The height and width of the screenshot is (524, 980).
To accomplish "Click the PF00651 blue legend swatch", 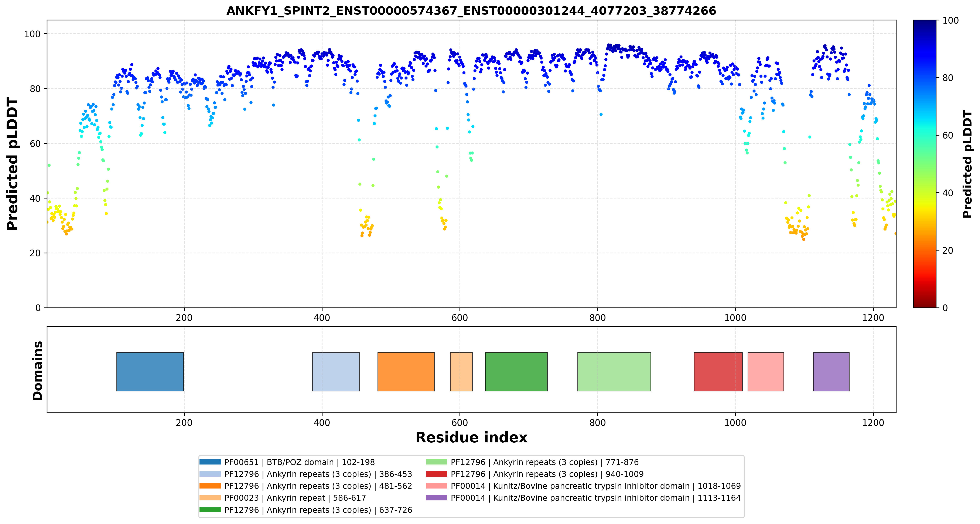I will [x=210, y=462].
